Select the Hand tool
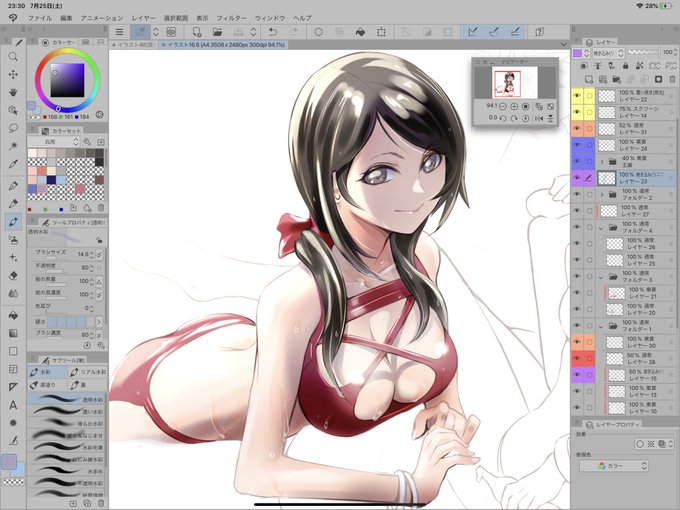The width and height of the screenshot is (680, 510). 13,92
